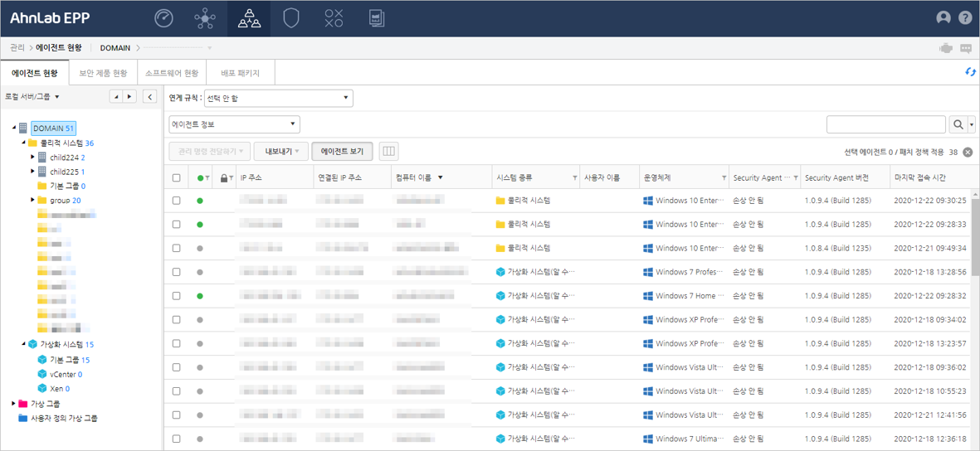The image size is (980, 451).
Task: Click the report document icon in header
Action: tap(376, 18)
